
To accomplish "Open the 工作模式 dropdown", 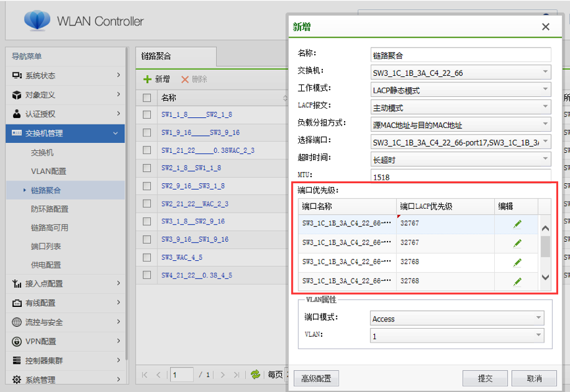I will click(461, 90).
